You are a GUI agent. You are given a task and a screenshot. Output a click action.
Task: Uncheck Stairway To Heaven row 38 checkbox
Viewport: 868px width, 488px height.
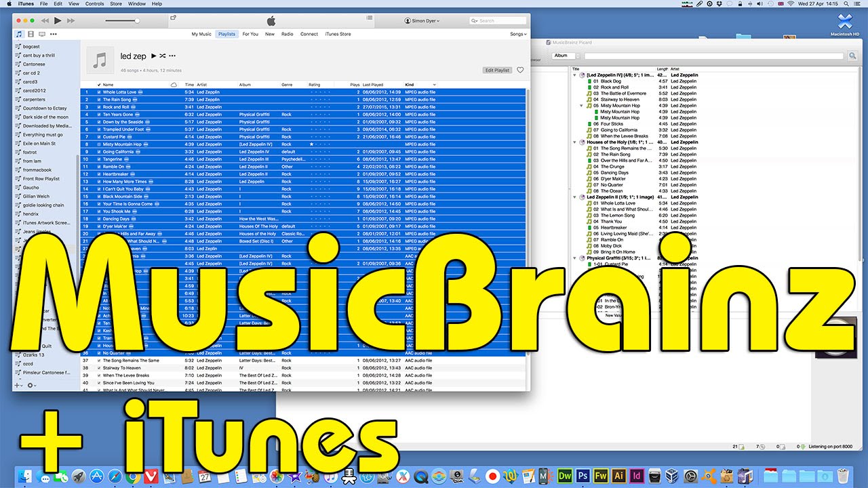(98, 368)
